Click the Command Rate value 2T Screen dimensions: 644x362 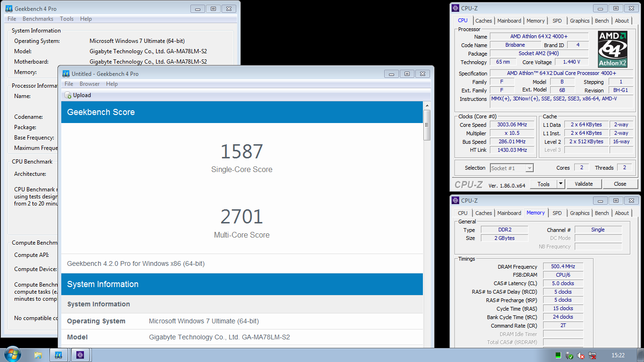point(563,326)
